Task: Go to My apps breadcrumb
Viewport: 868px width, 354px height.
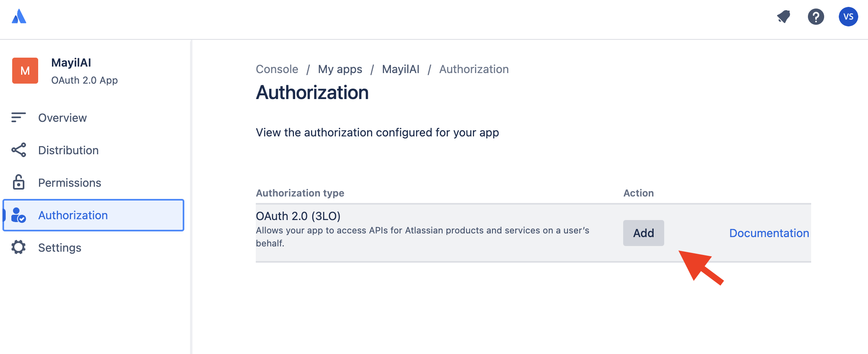Action: tap(340, 69)
